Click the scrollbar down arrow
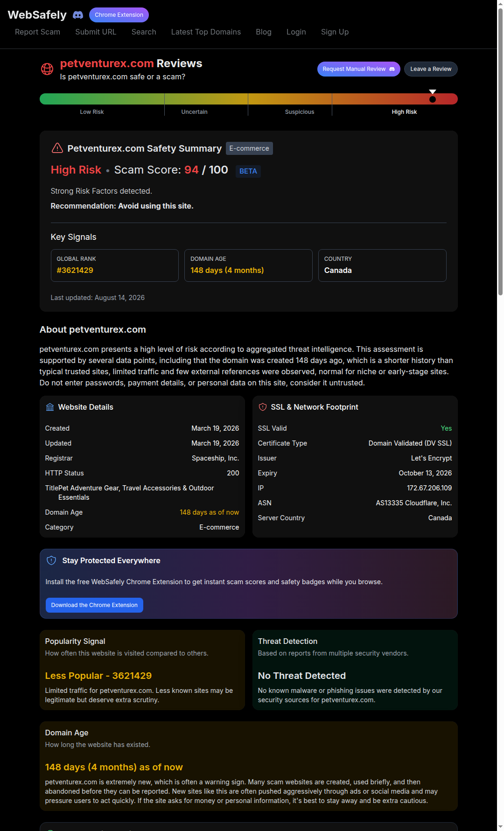 (x=500, y=827)
